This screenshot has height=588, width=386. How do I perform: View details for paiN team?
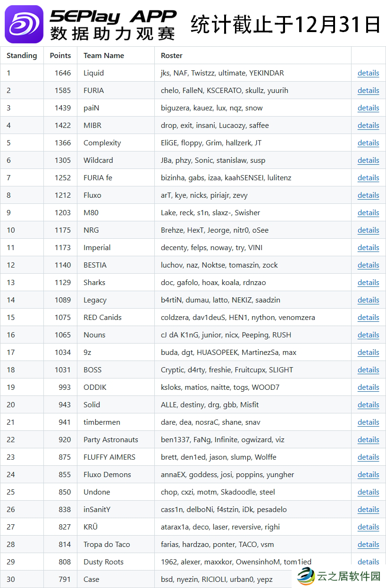[368, 108]
